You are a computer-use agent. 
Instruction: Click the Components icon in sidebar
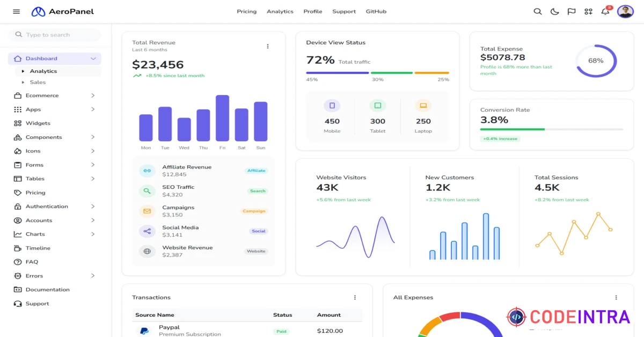[x=18, y=137]
